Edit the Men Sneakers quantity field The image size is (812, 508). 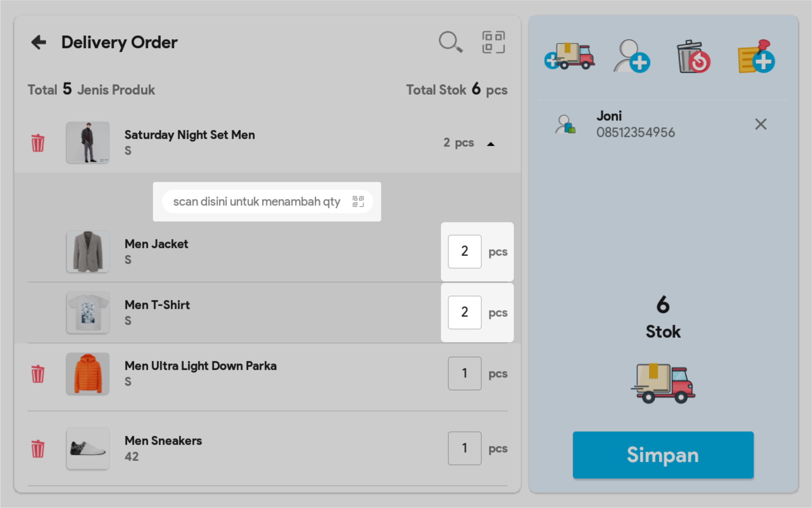(x=464, y=448)
